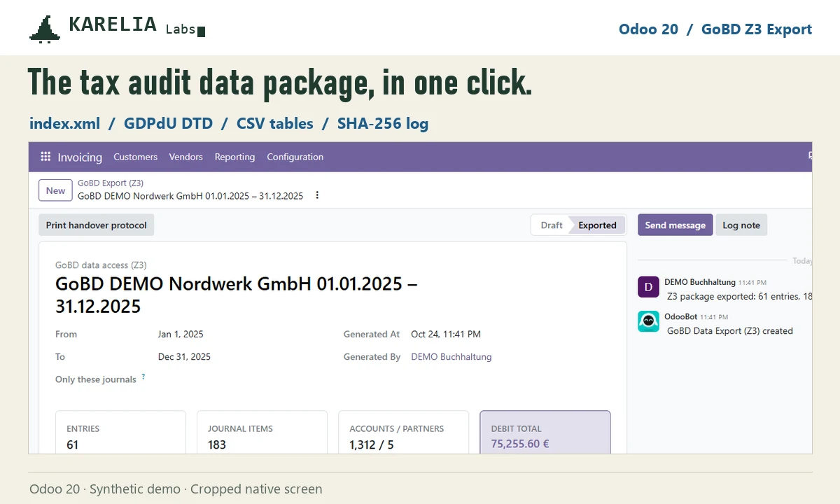Click the Odoo 20 / GoBD Z3 Export header text
This screenshot has width=840, height=504.
click(715, 29)
